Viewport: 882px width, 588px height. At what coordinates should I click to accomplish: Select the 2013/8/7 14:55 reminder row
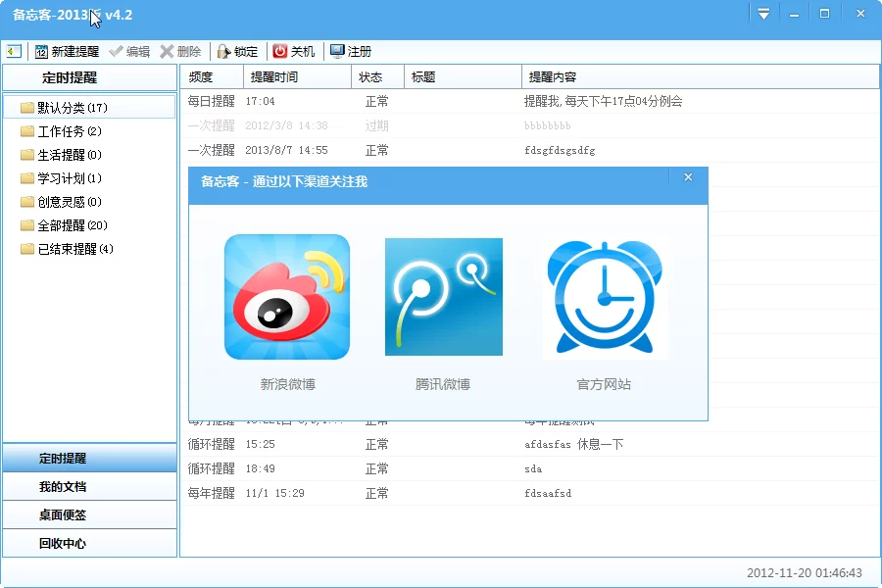pyautogui.click(x=530, y=150)
